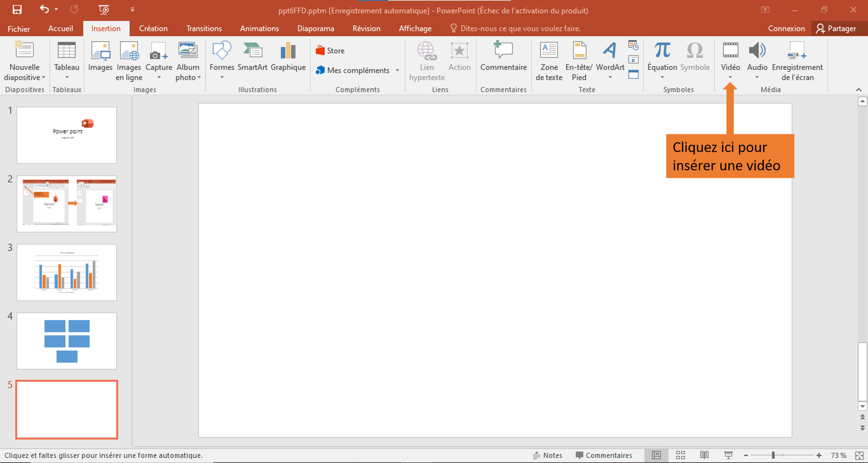Insert the slide number in Texte group
The width and height of the screenshot is (868, 463).
tap(633, 60)
